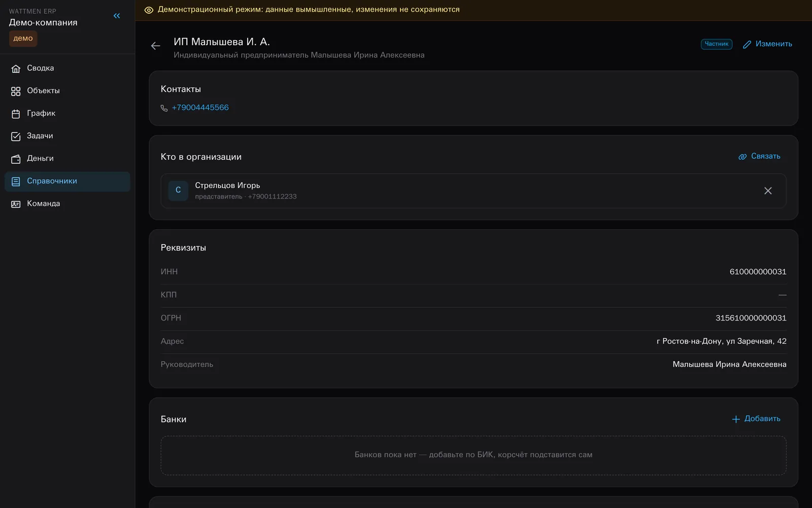Click the phone icon in Контакты

[164, 108]
